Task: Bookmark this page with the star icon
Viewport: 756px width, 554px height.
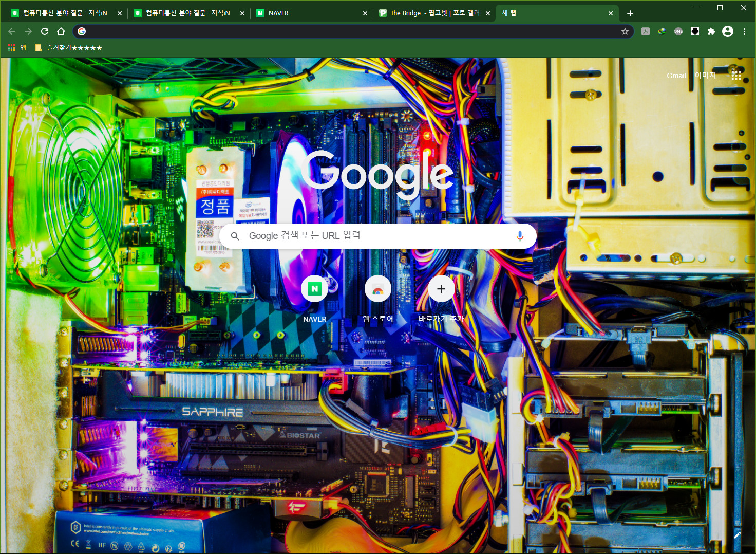Action: click(625, 31)
